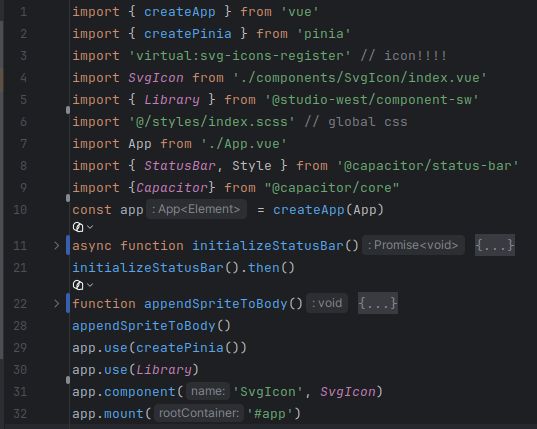
Task: Click StatusBar in the line 8 import
Action: click(180, 166)
